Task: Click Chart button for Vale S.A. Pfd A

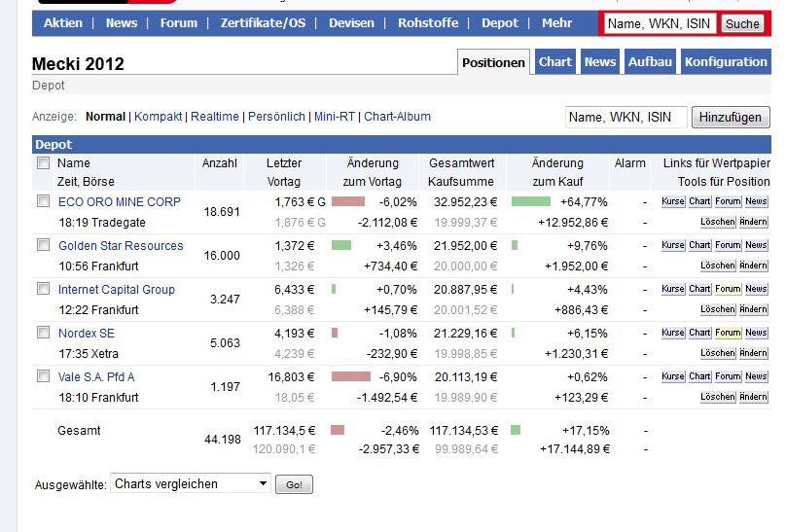Action: pos(699,376)
